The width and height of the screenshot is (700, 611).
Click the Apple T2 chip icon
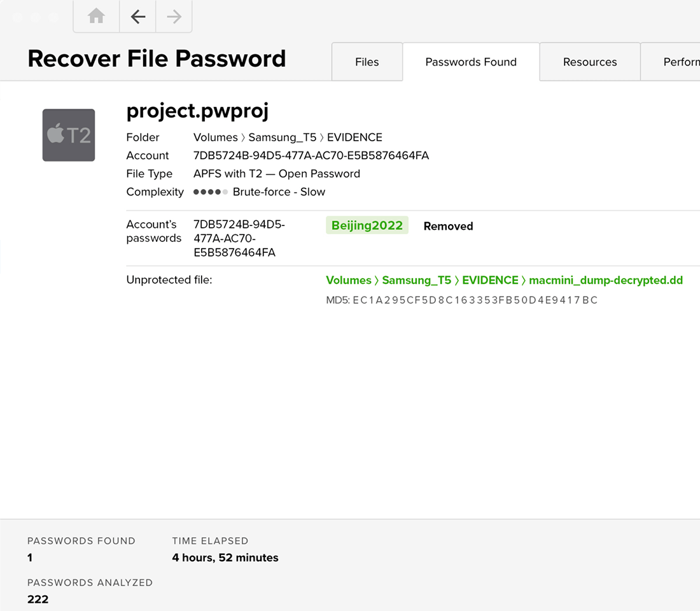tap(69, 135)
